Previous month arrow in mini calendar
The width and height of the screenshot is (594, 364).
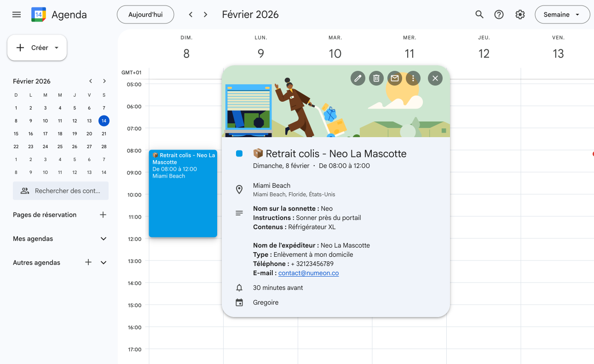click(x=91, y=81)
